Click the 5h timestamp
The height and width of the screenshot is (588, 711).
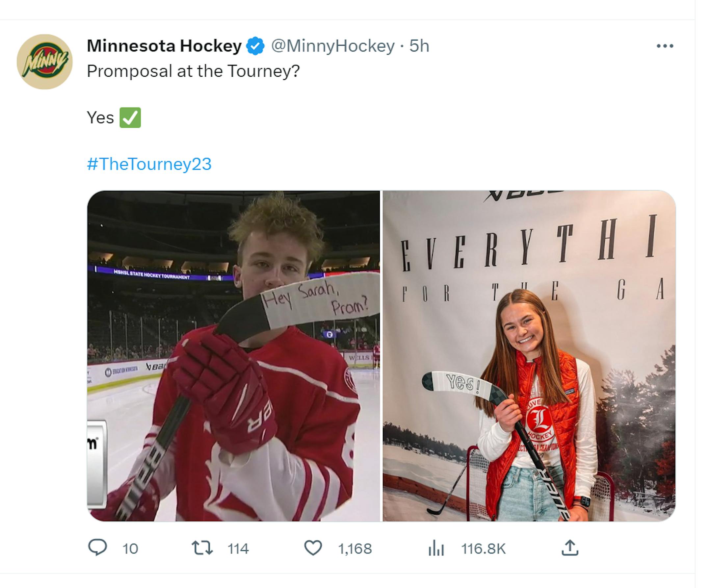[419, 46]
